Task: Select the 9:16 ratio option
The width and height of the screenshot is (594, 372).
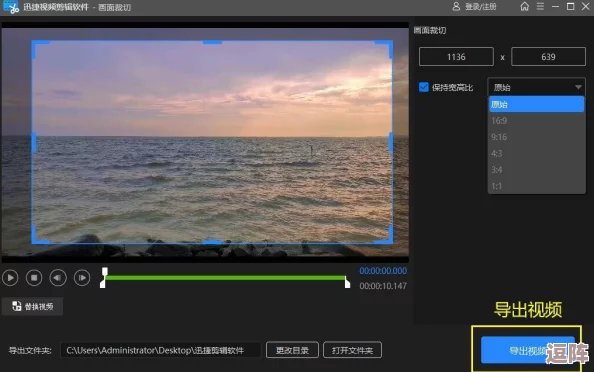Action: point(536,137)
